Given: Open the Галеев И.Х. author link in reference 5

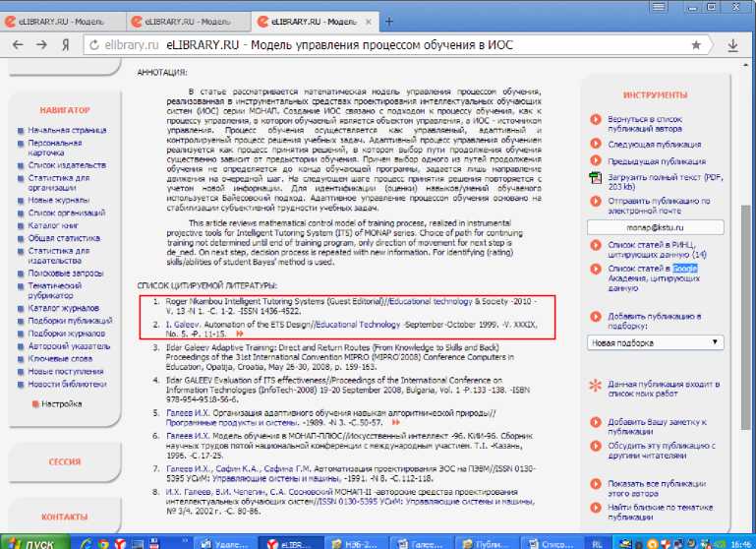Looking at the screenshot, I should pos(186,413).
